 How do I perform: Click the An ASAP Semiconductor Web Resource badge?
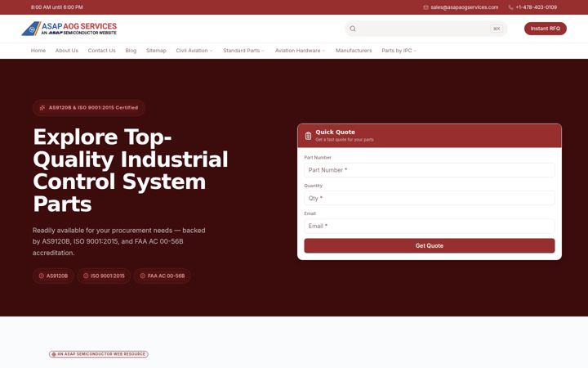(x=99, y=354)
